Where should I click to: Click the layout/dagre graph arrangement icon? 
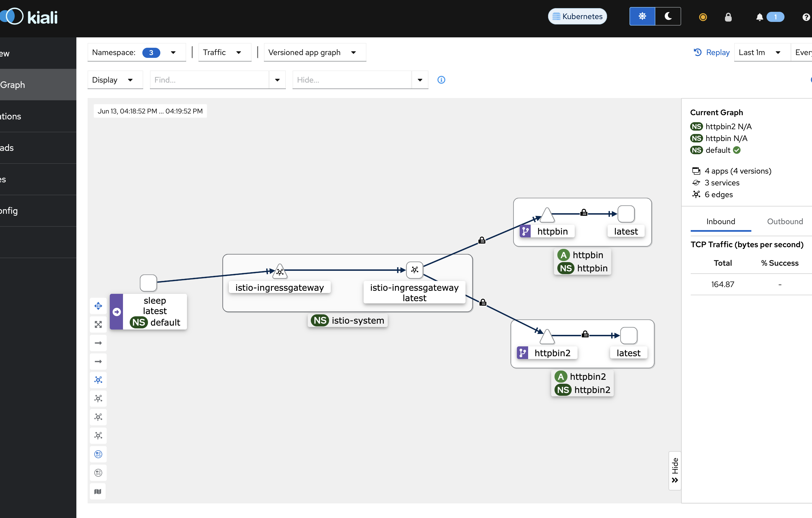[98, 380]
